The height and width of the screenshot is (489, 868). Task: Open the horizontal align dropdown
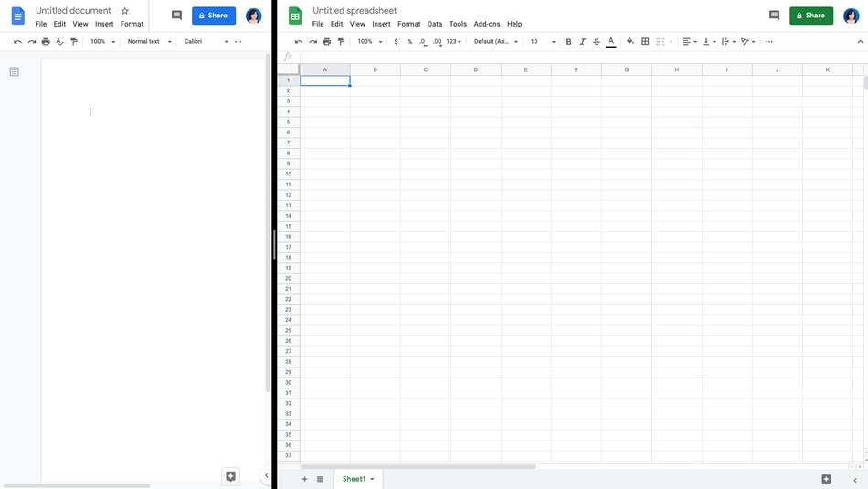tap(690, 41)
